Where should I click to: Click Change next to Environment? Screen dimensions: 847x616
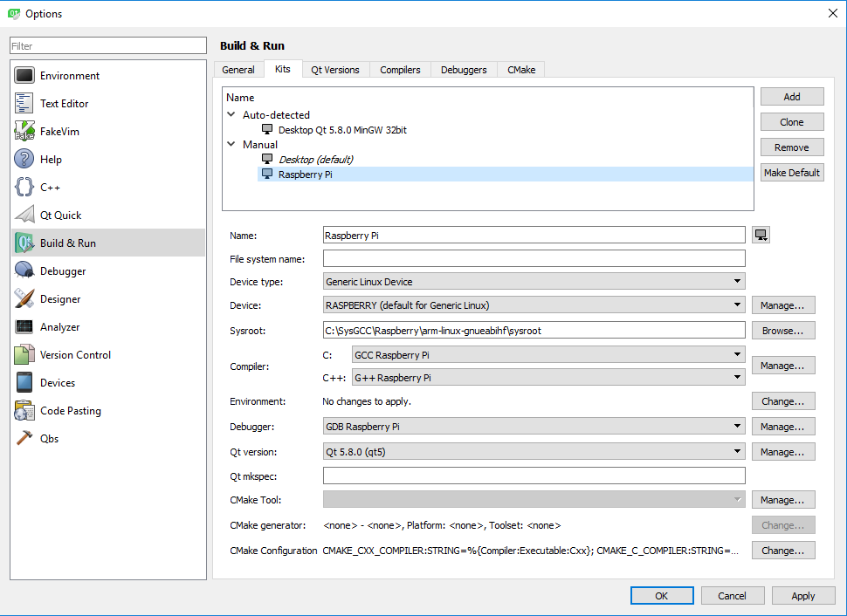click(x=782, y=401)
